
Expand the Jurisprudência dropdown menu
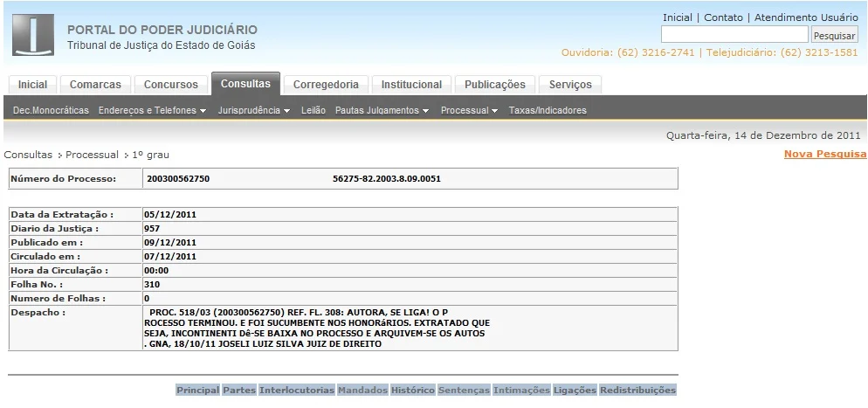[x=253, y=111]
